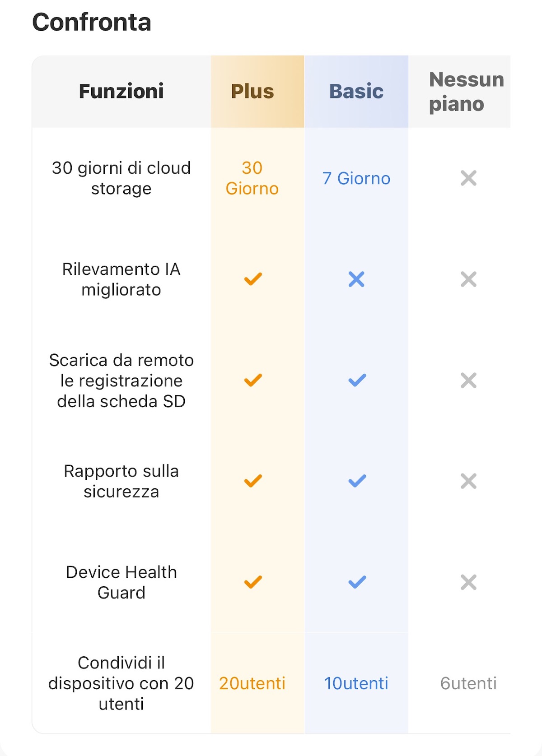Click the Nessun piano cross for Rapporto sulla sicurezza
The width and height of the screenshot is (542, 756).
[x=468, y=481]
